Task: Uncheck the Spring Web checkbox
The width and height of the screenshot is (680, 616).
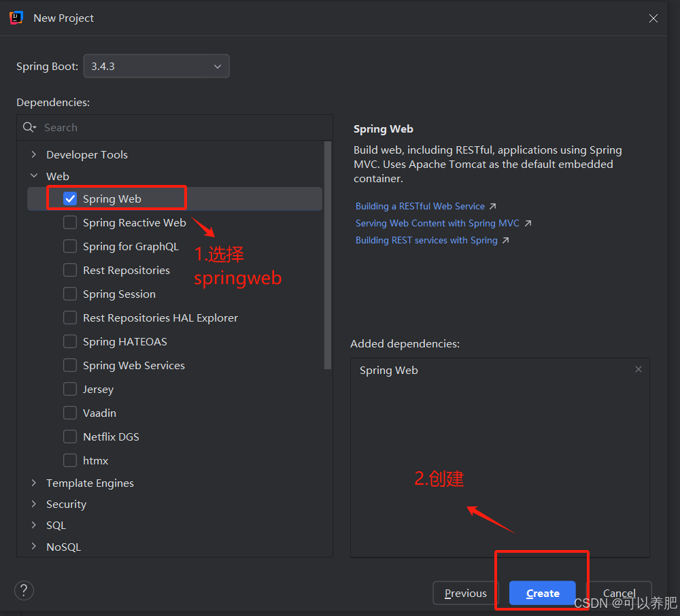Action: tap(70, 199)
